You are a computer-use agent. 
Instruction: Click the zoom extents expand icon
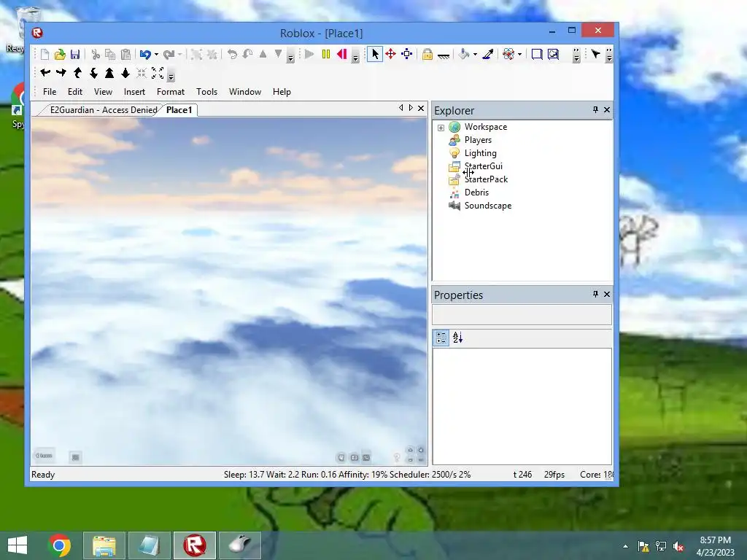(158, 73)
